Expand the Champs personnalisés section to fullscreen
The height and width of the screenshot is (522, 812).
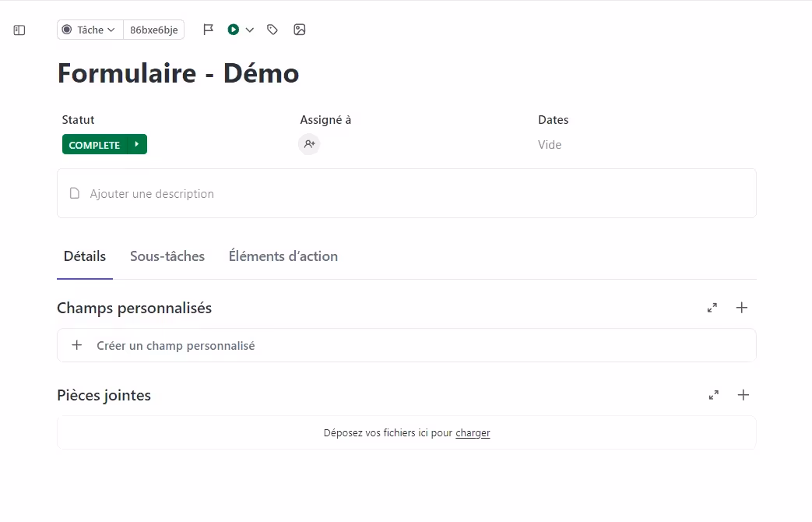click(x=712, y=308)
